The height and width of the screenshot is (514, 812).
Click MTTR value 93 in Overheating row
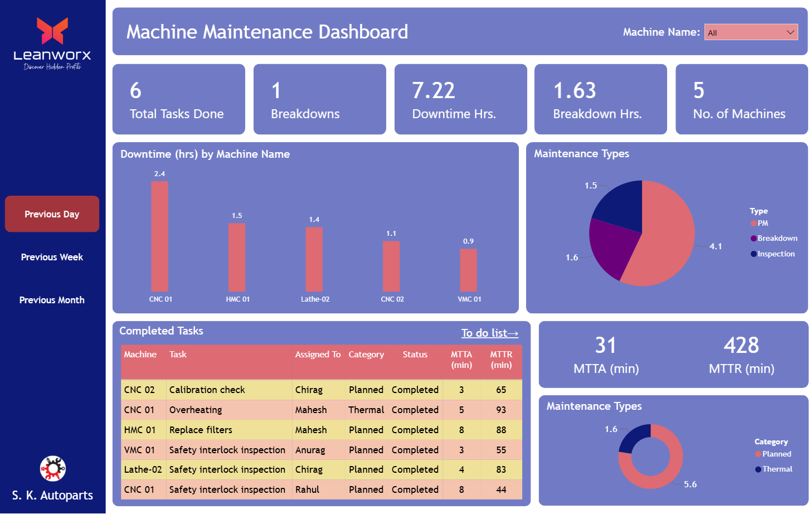[501, 410]
